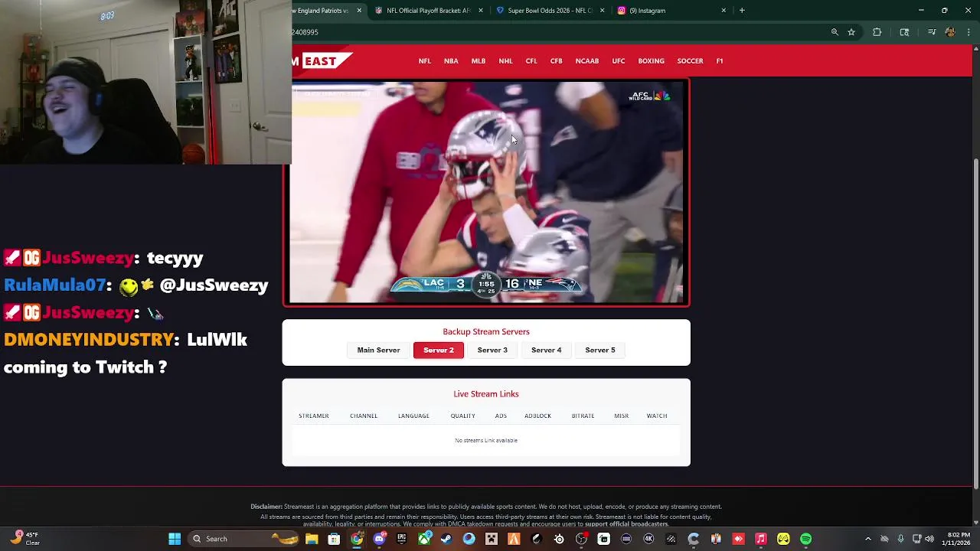
Task: Switch to Server 4 stream
Action: (547, 350)
